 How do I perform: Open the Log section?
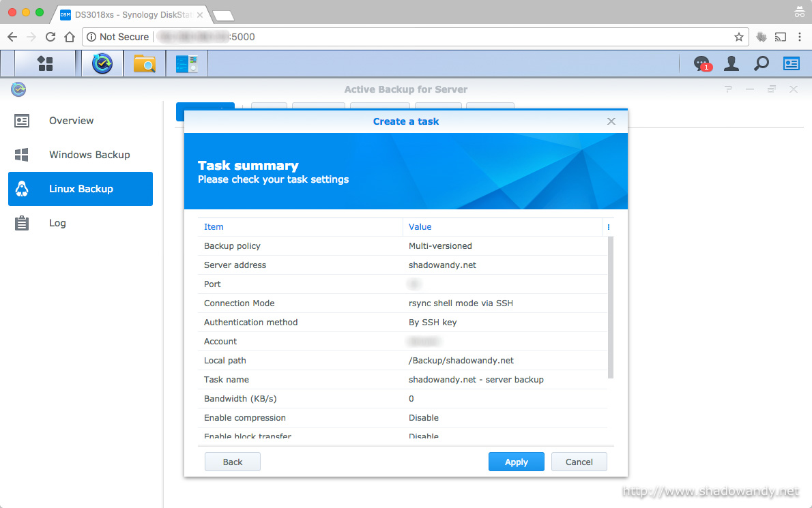[x=81, y=223]
